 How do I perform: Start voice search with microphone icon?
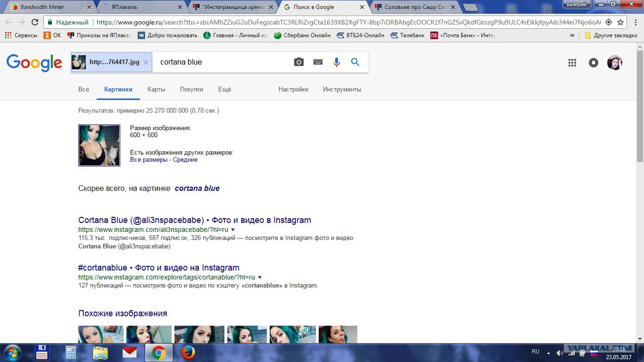[x=336, y=62]
